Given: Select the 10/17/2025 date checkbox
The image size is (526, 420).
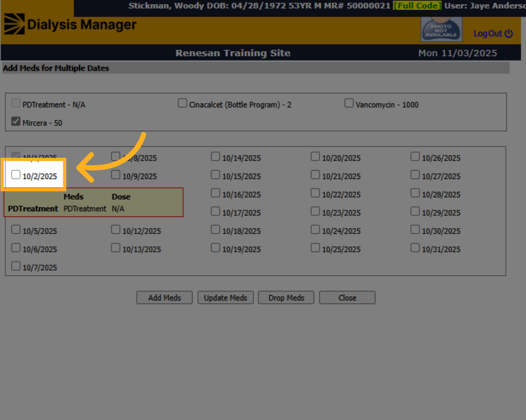Looking at the screenshot, I should pos(215,211).
